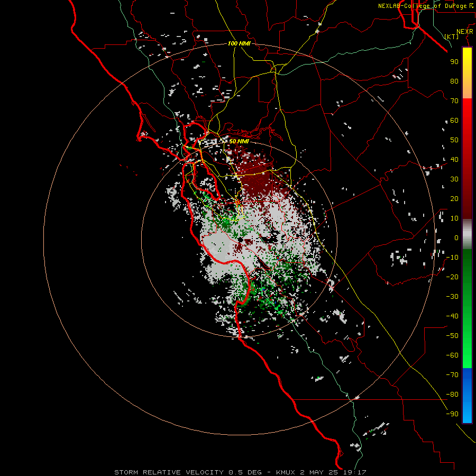
Task: Select the "-60" value on velocity scale
Action: 452,355
